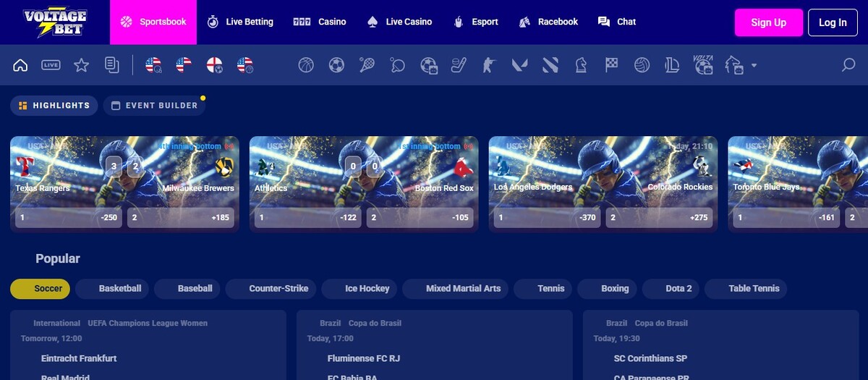868x380 pixels.
Task: Open the search magnifier icon
Action: click(848, 65)
